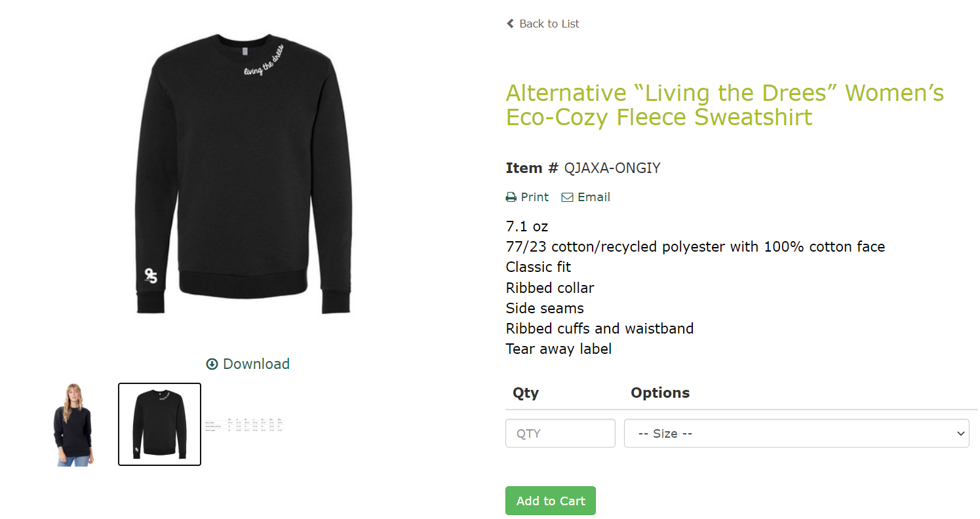Click the item number QJAXA-ONGIY

coord(612,168)
